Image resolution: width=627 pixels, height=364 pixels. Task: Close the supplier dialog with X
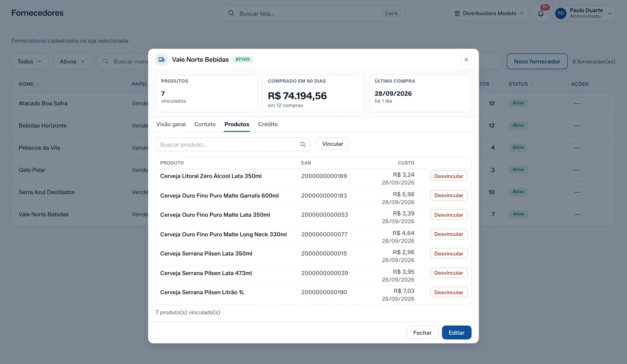[466, 59]
